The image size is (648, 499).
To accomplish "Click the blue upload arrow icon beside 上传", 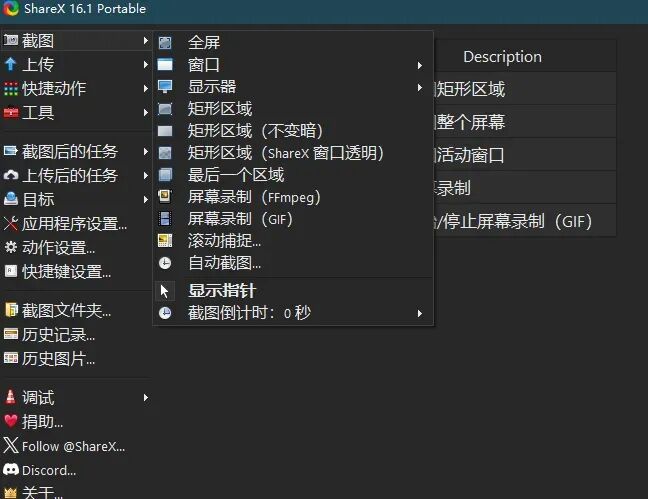I will tap(11, 64).
